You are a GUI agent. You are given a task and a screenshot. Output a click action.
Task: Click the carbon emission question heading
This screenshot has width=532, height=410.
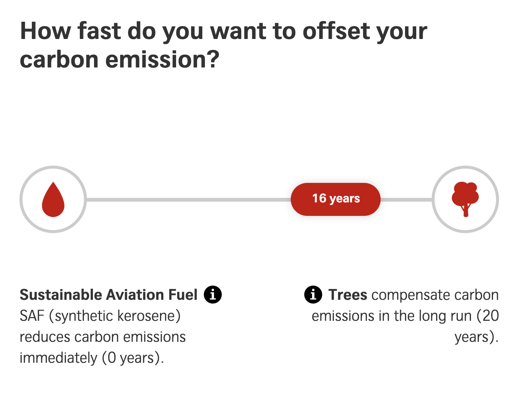click(224, 45)
